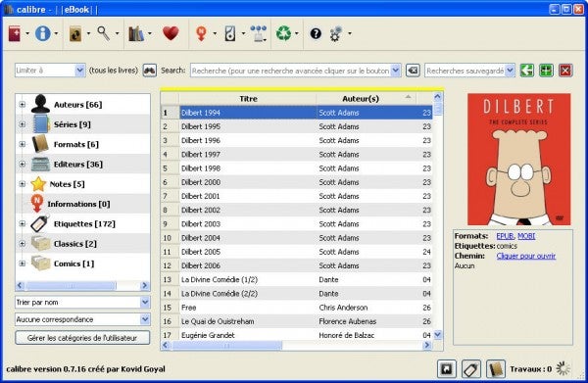The height and width of the screenshot is (383, 588).
Task: Click the Convert books icon
Action: (75, 33)
